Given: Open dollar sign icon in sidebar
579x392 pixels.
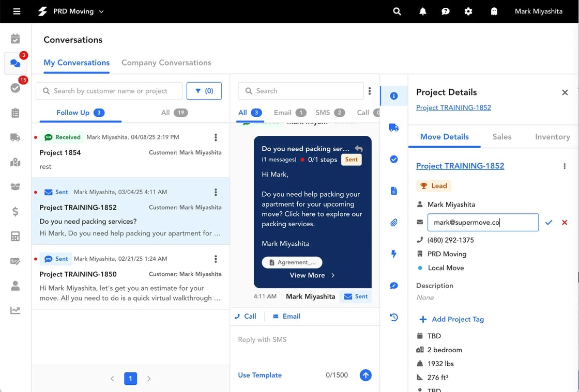Looking at the screenshot, I should click(15, 211).
